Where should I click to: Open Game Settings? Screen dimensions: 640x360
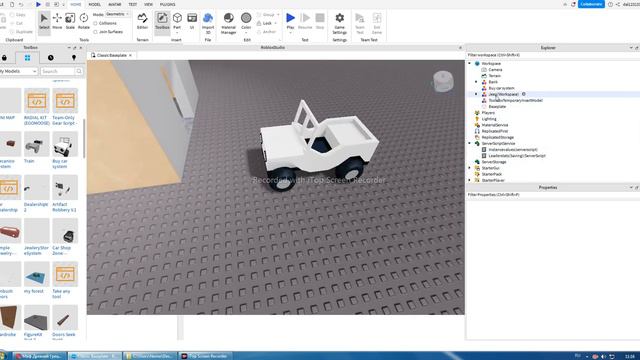[x=340, y=24]
